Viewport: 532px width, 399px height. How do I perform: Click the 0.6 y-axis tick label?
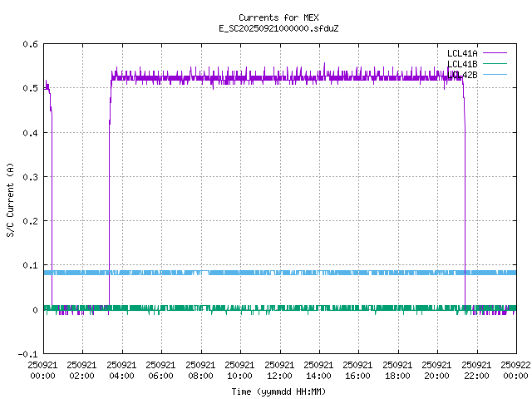point(29,44)
